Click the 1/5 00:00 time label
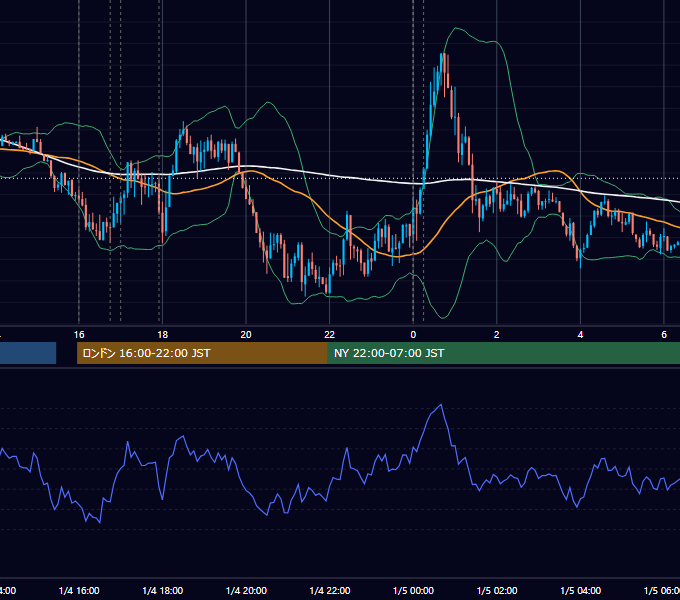Image resolution: width=680 pixels, height=600 pixels. pyautogui.click(x=413, y=590)
